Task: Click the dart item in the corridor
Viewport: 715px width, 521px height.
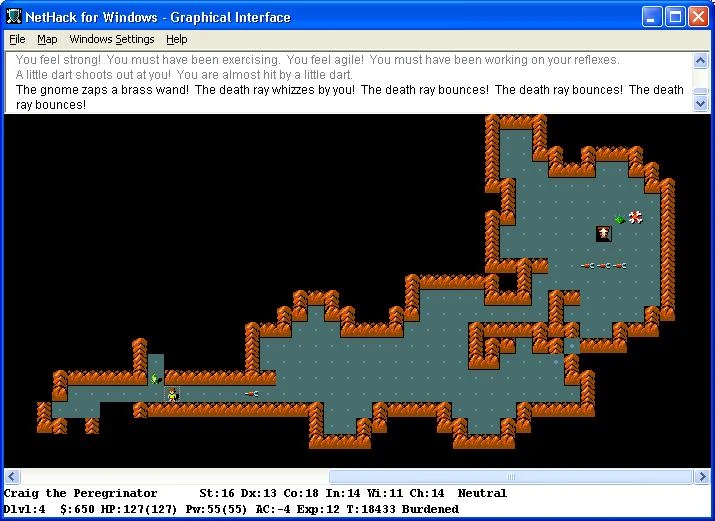Action: pos(251,393)
